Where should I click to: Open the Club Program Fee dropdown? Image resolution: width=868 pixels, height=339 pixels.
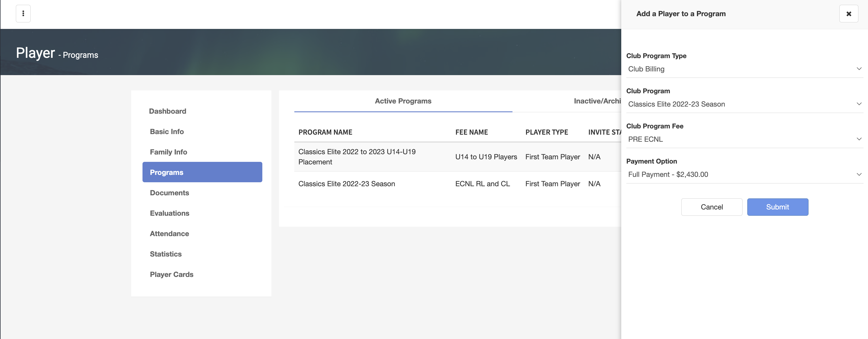coord(744,139)
